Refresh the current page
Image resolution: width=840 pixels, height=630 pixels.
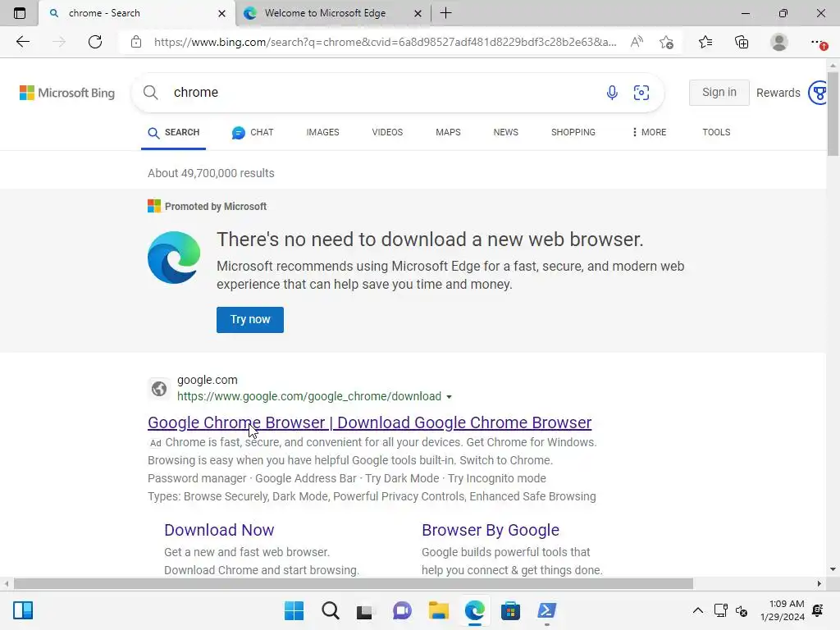pyautogui.click(x=95, y=42)
